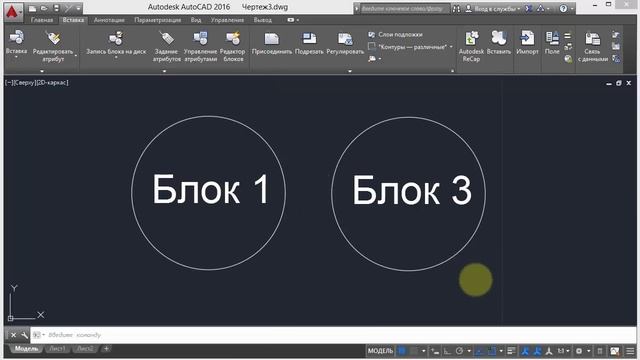The width and height of the screenshot is (640, 360).
Task: Click the Подрезать clip icon
Action: coord(309,39)
